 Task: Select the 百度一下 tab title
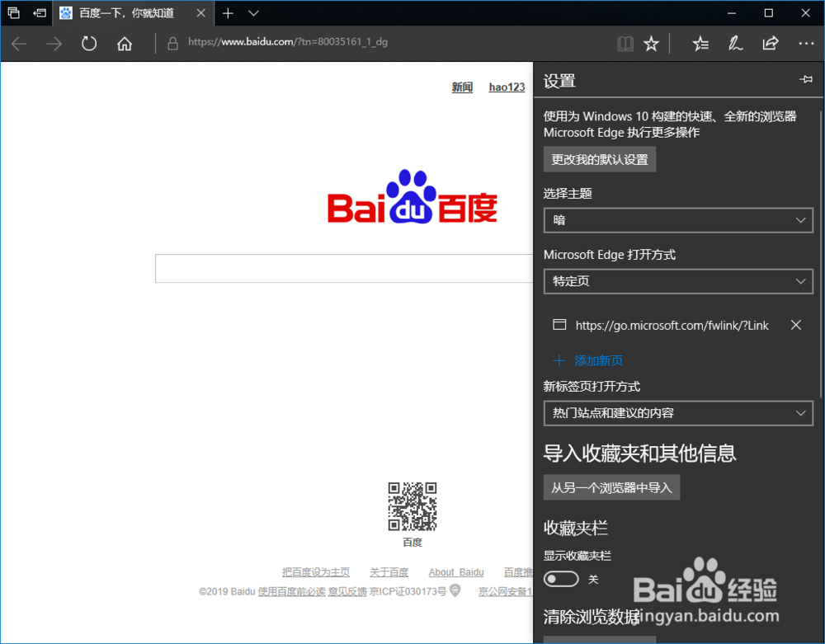[127, 13]
